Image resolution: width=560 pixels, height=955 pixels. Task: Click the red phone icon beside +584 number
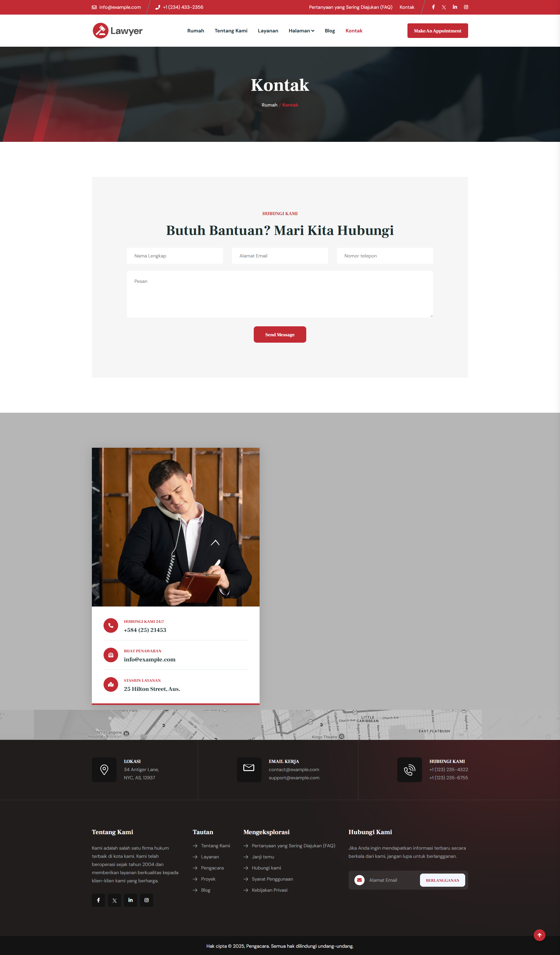click(111, 625)
